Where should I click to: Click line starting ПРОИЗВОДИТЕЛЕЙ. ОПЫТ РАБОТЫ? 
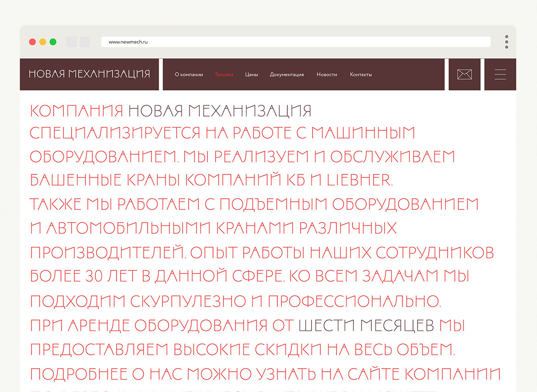262,252
